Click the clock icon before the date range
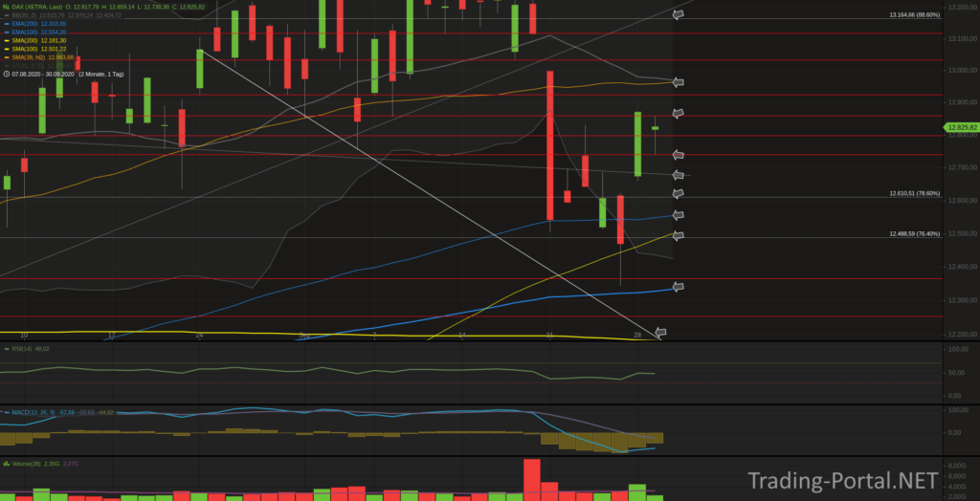 pos(7,74)
